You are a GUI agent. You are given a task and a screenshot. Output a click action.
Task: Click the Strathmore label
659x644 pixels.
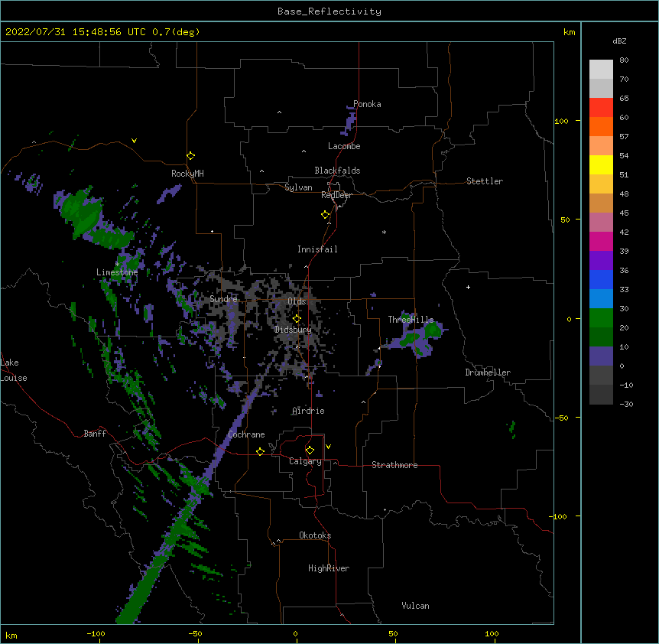(394, 465)
